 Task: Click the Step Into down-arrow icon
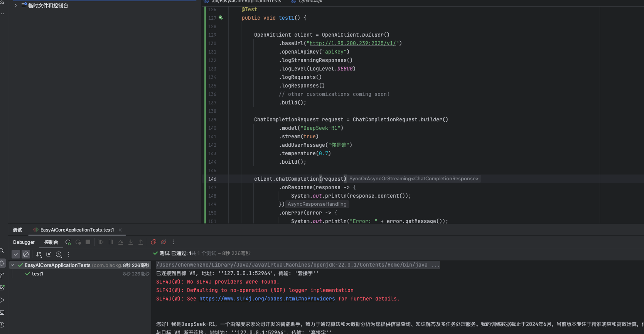(131, 242)
